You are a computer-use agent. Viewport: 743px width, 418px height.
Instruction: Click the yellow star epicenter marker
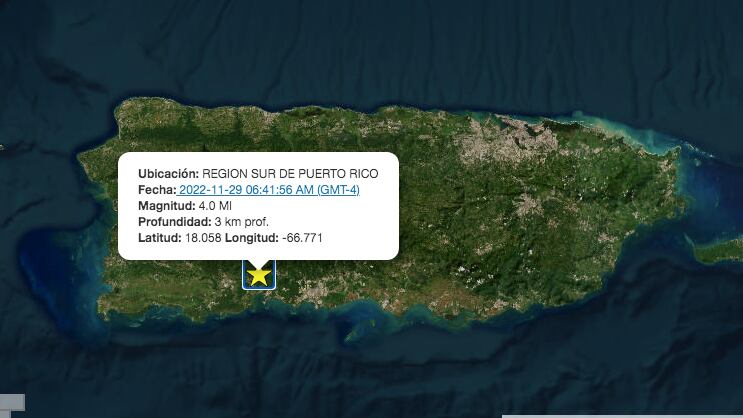click(x=259, y=274)
